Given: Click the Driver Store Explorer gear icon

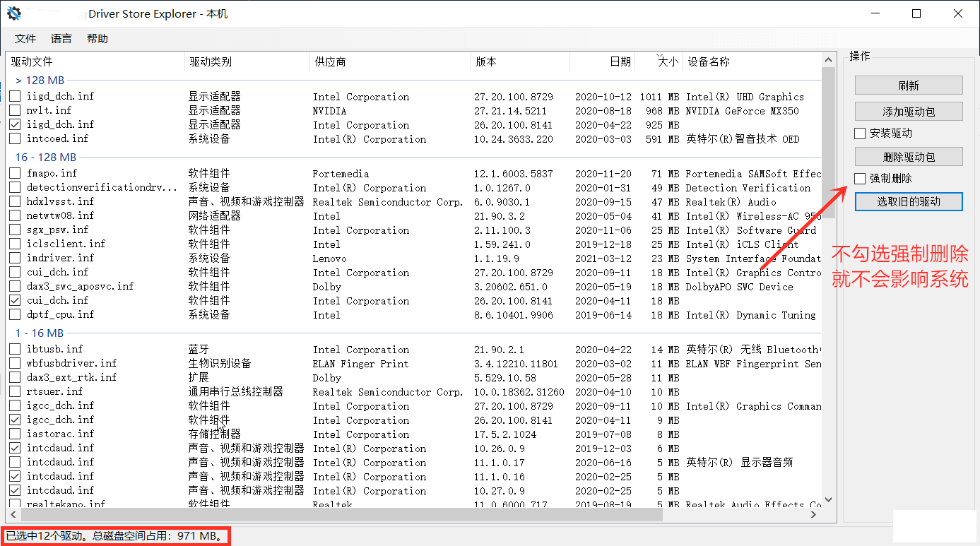Looking at the screenshot, I should tap(14, 13).
